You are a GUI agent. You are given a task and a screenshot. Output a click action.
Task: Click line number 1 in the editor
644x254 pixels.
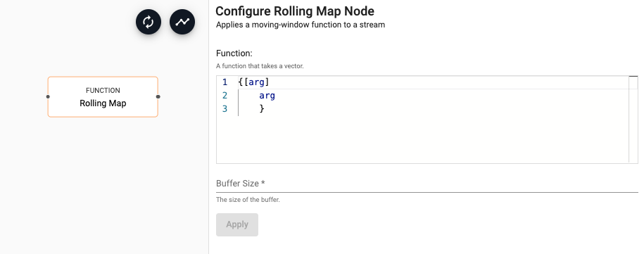[x=225, y=82]
